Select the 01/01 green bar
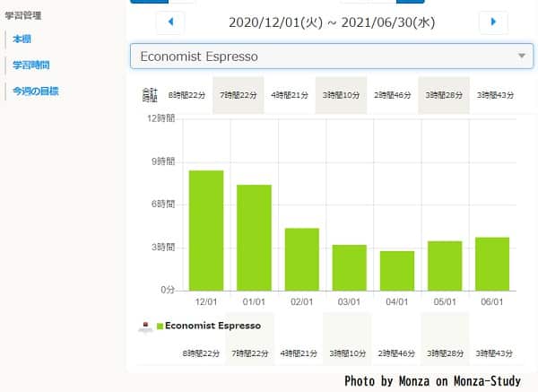Image resolution: width=538 pixels, height=392 pixels. [x=254, y=237]
